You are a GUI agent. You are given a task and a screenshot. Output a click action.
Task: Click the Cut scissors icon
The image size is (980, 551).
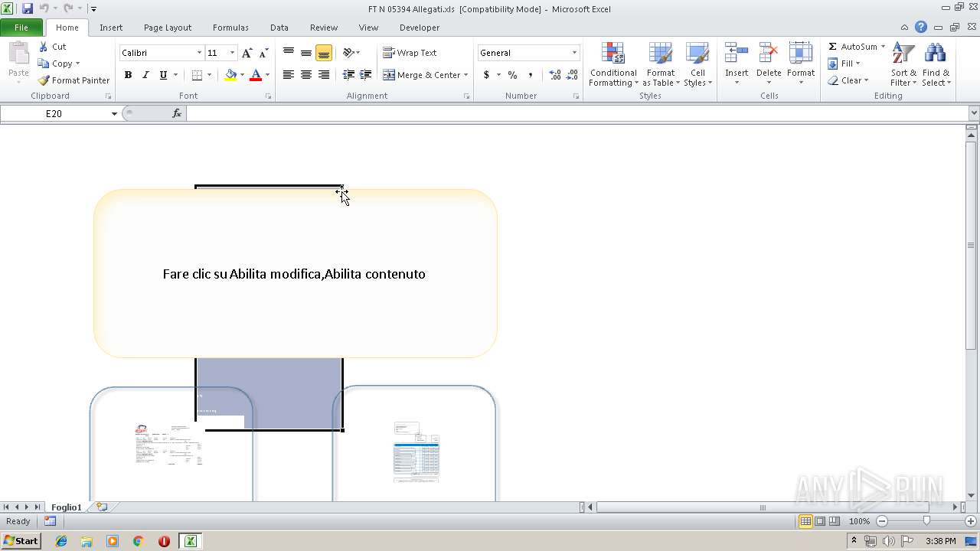(44, 47)
